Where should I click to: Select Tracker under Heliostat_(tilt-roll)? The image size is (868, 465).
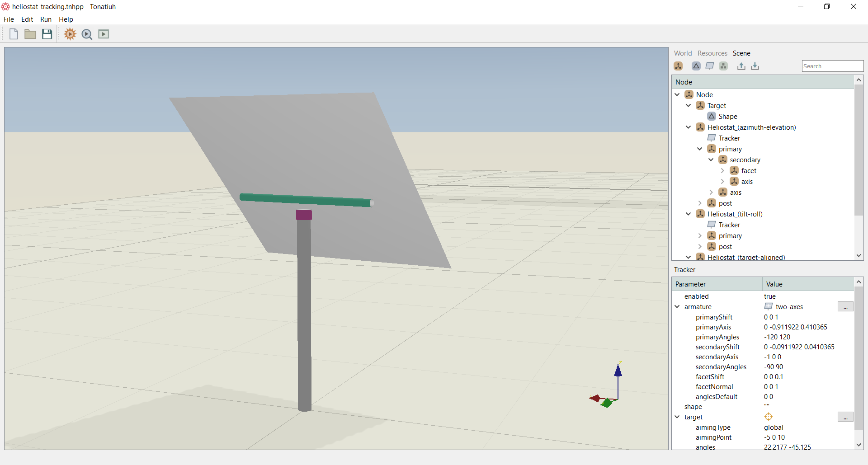(729, 225)
